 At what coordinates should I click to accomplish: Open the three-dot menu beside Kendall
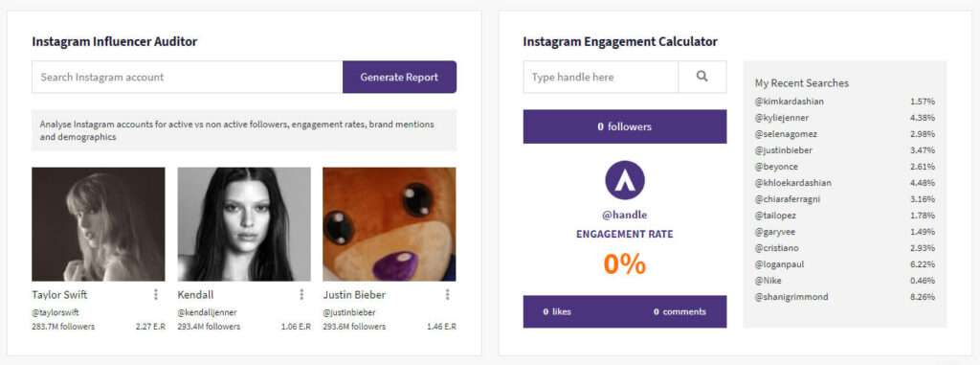301,294
